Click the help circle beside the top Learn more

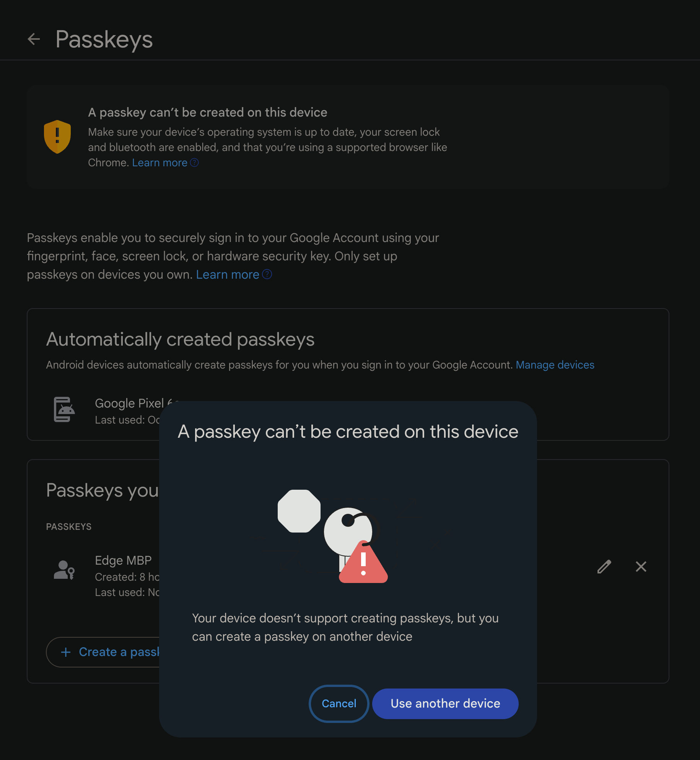point(195,162)
